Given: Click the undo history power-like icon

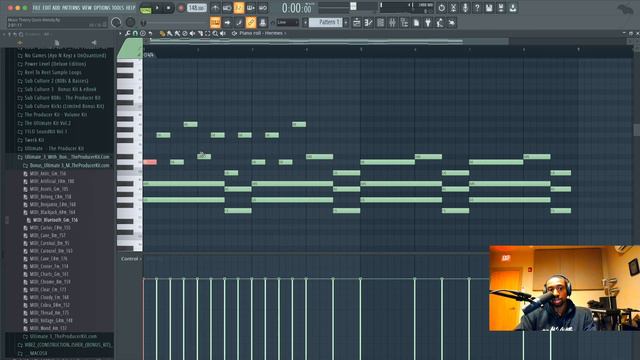Looking at the screenshot, I should tap(442, 8).
